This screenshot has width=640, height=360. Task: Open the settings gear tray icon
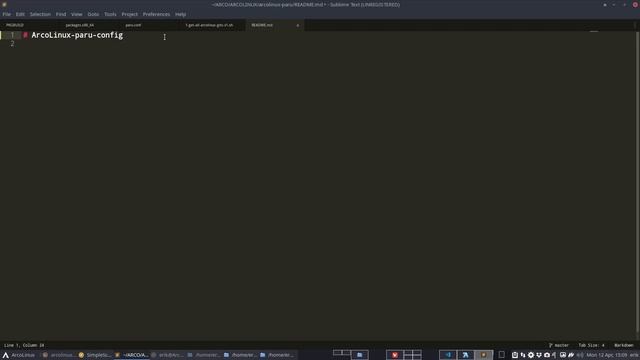coord(531,355)
